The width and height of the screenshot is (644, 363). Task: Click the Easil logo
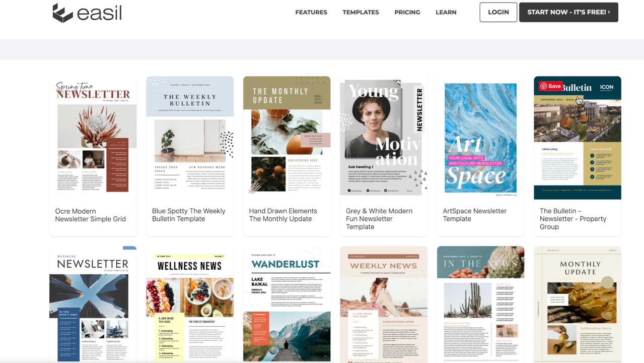[87, 12]
